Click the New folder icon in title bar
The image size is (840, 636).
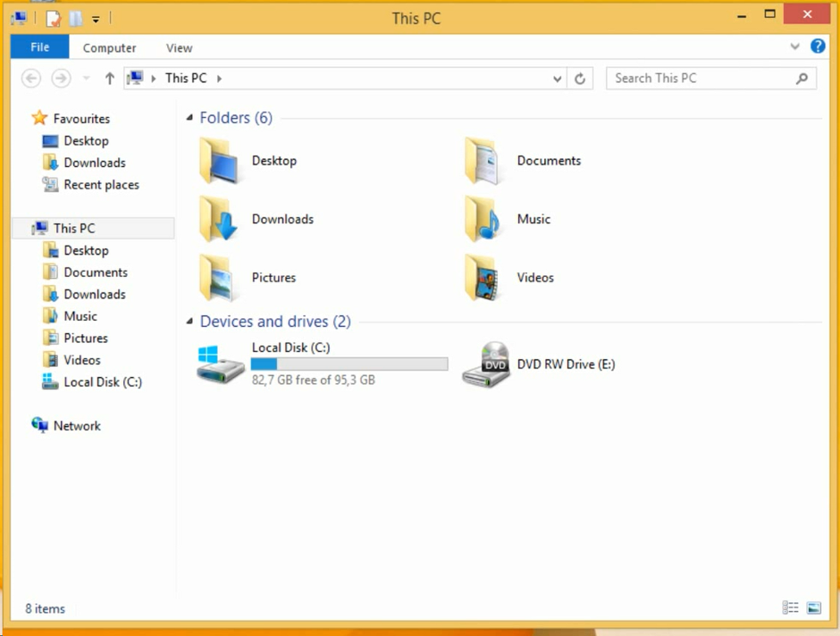[76, 19]
